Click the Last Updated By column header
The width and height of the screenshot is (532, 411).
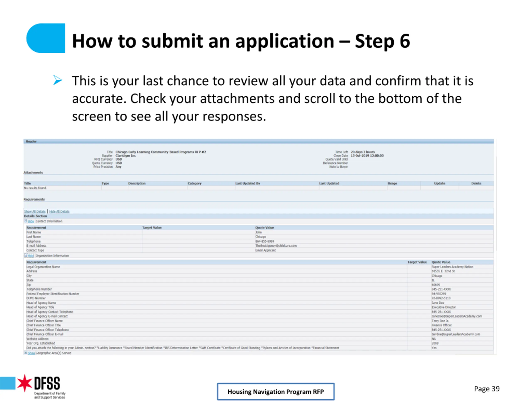248,183
